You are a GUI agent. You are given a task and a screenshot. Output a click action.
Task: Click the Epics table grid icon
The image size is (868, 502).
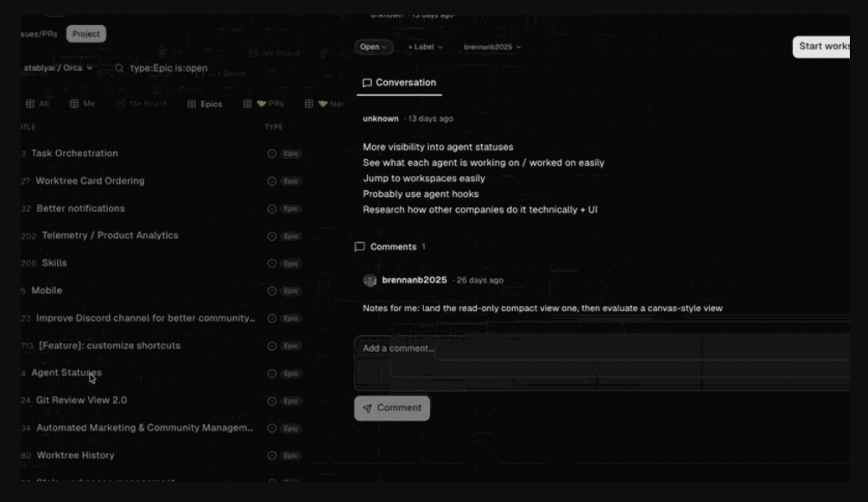192,104
